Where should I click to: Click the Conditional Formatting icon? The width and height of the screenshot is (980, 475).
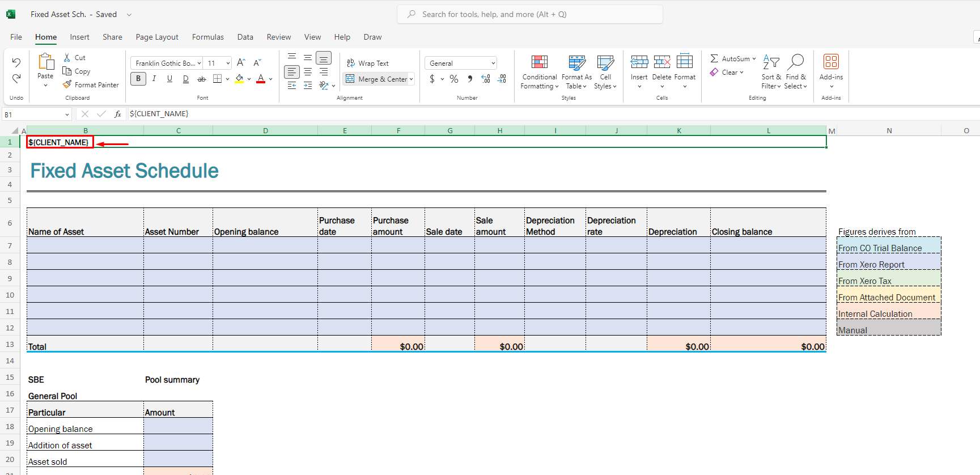(539, 62)
